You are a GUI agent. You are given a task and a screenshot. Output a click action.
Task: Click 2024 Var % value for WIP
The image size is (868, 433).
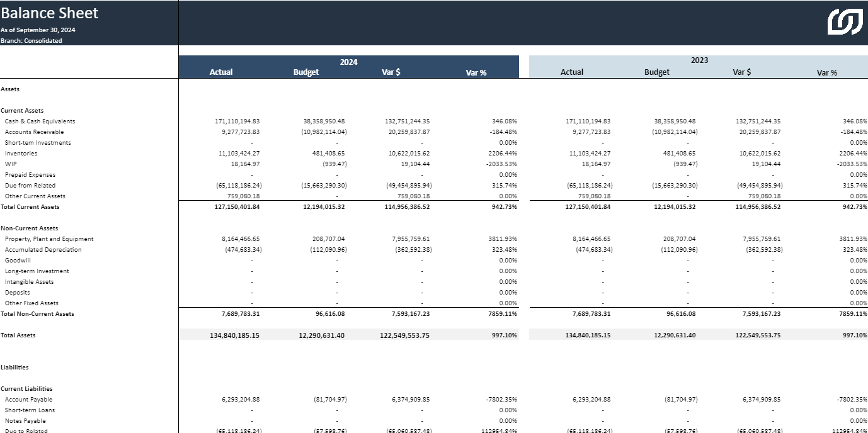point(502,164)
